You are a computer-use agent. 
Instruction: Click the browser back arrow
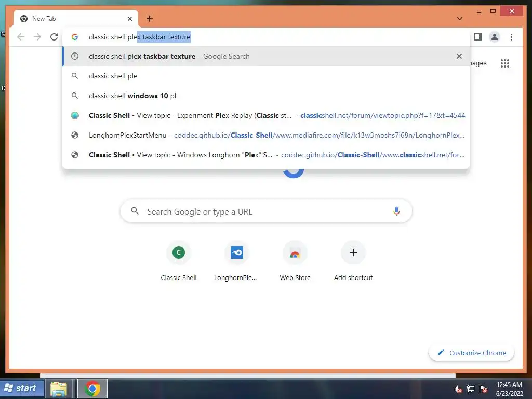[21, 37]
